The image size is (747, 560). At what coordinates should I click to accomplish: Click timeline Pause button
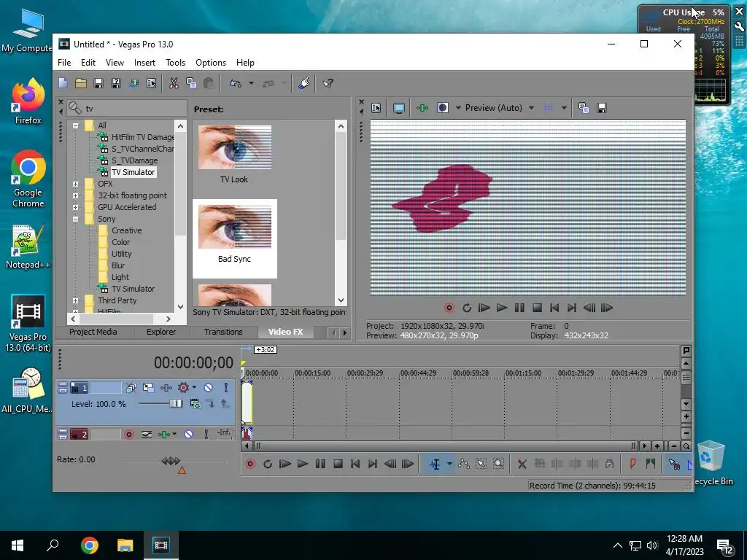pyautogui.click(x=320, y=464)
